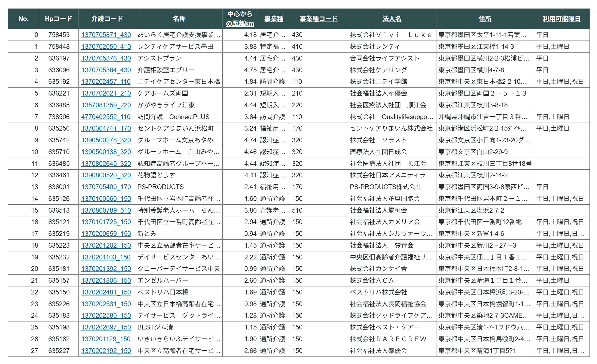This screenshot has width=597, height=364.
Task: Open care code link 1370201392_150
Action: click(x=106, y=269)
